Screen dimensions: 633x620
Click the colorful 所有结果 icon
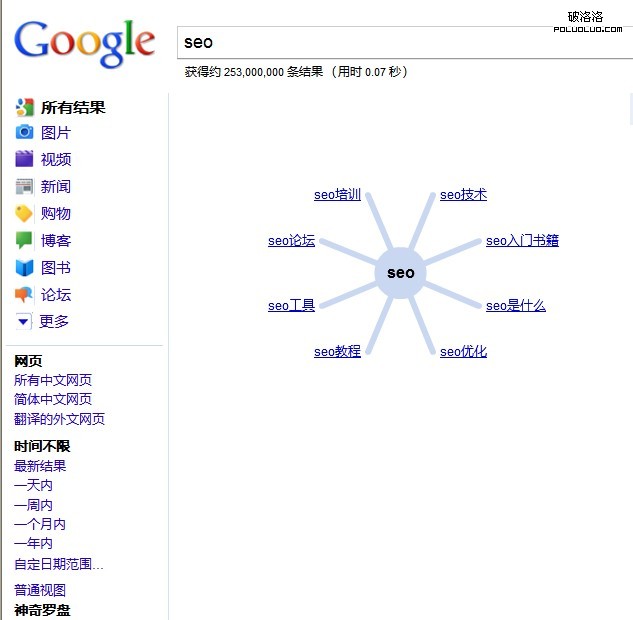(24, 107)
